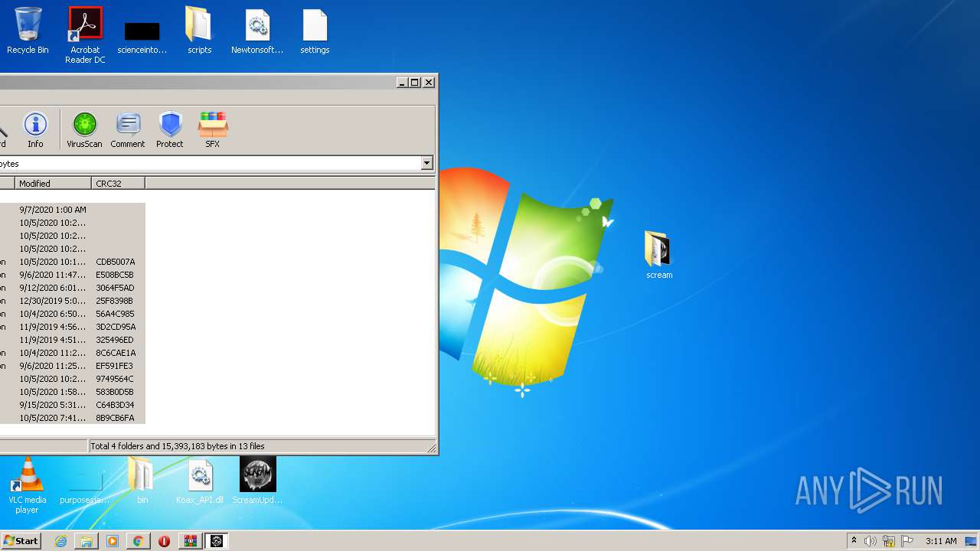Open the Start menu
Image resolution: width=980 pixels, height=551 pixels.
(21, 541)
